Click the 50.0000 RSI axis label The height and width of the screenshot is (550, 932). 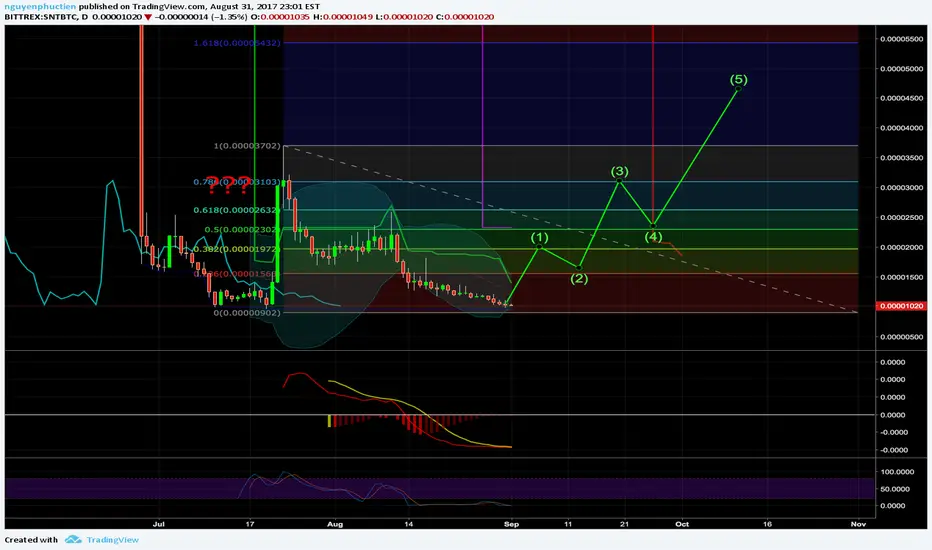[897, 489]
